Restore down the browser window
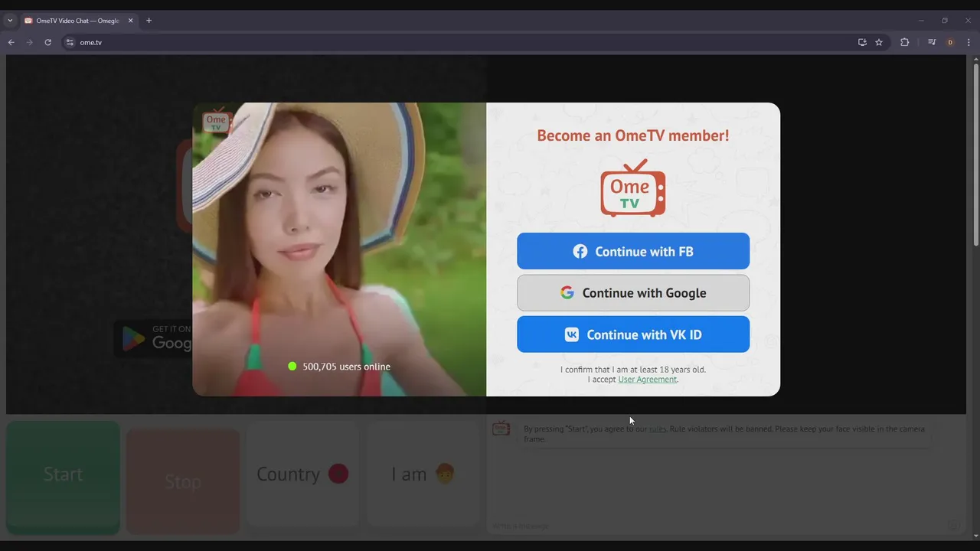Image resolution: width=980 pixels, height=551 pixels. (945, 21)
